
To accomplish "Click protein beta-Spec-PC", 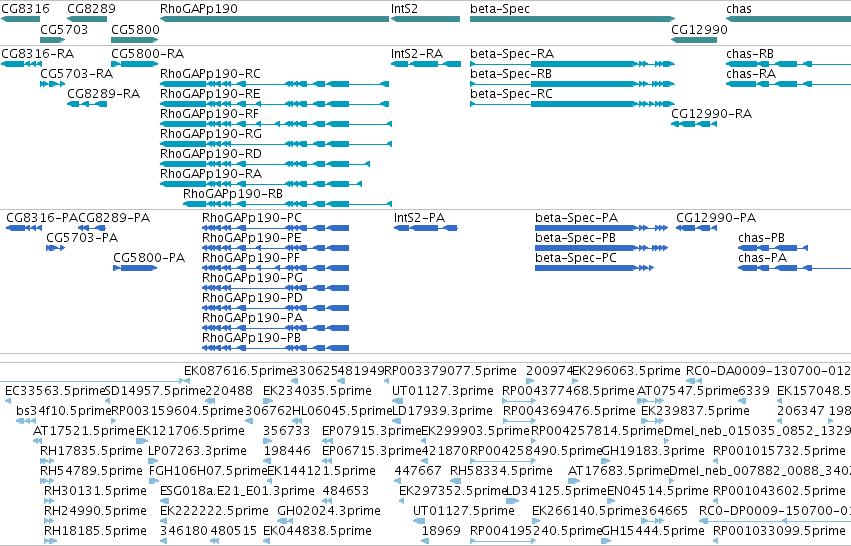I will pos(594,268).
